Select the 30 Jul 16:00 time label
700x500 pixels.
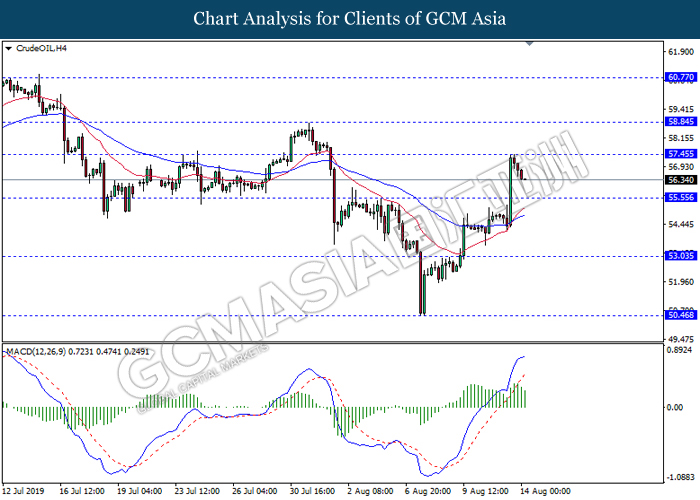coord(309,492)
